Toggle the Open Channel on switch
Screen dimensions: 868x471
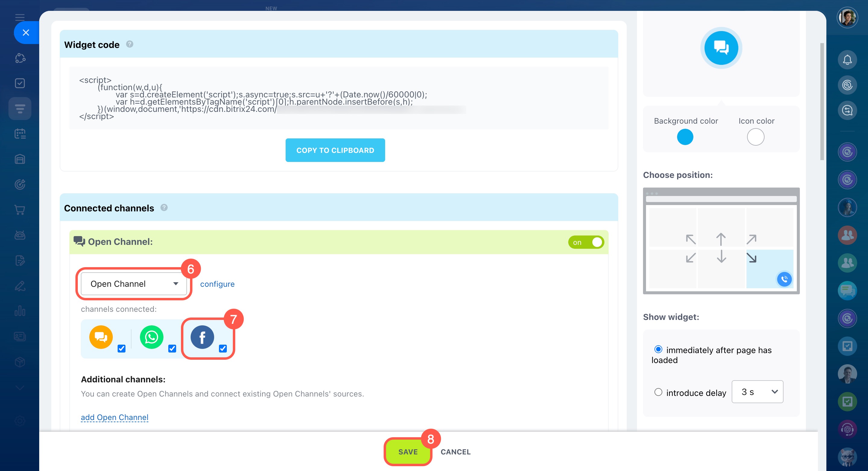click(x=586, y=242)
